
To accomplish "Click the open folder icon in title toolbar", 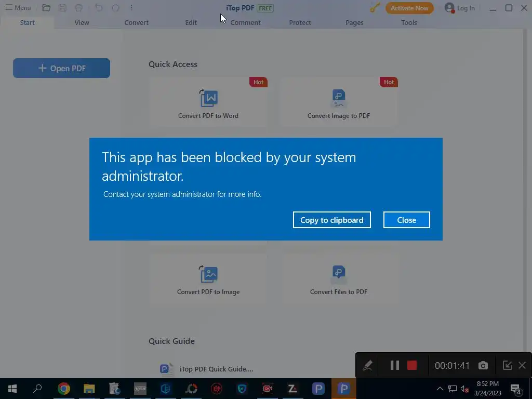I will point(46,7).
